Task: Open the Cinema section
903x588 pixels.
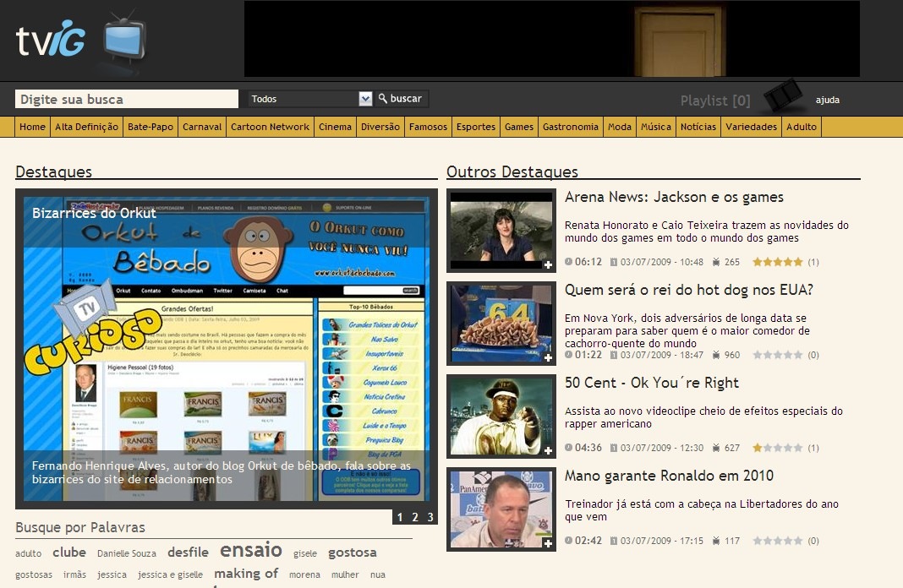Action: (x=335, y=127)
